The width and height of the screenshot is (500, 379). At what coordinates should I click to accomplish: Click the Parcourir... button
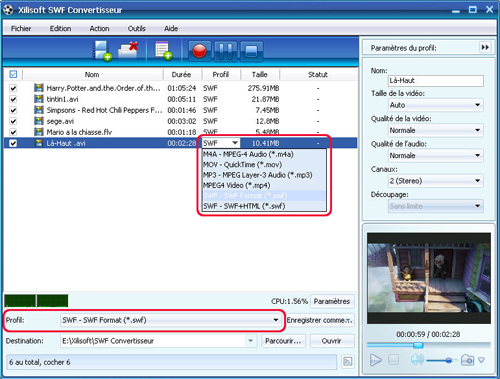pos(283,341)
